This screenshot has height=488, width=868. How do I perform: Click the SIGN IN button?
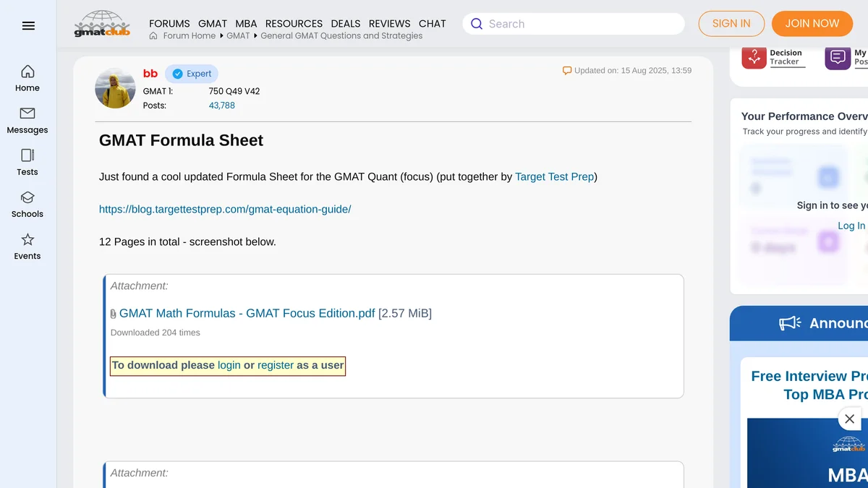click(731, 24)
